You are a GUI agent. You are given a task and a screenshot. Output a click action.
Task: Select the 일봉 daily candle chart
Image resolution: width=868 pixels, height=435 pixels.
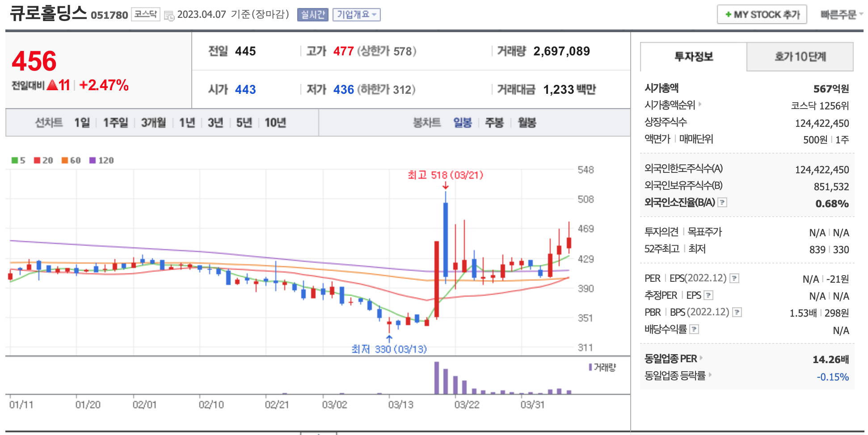coord(462,123)
